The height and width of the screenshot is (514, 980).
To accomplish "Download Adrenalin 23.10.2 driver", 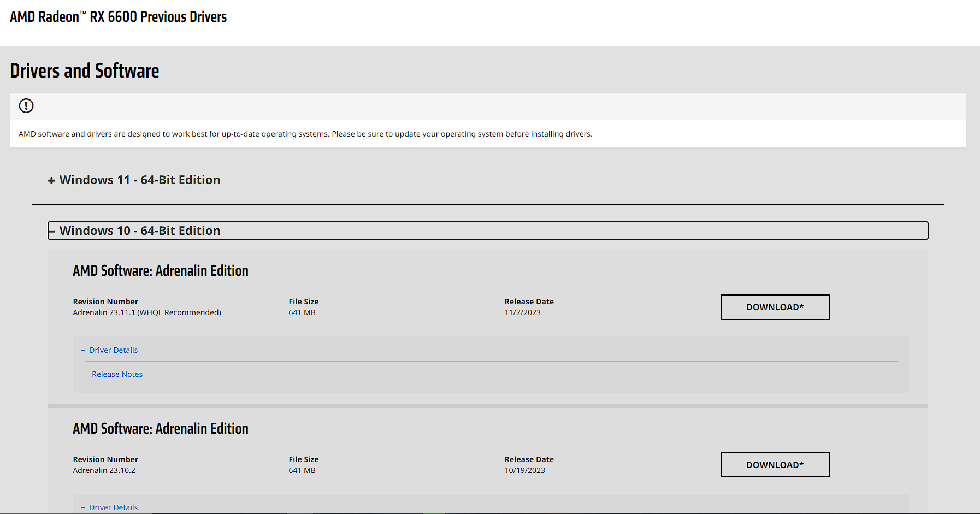I will tap(775, 465).
